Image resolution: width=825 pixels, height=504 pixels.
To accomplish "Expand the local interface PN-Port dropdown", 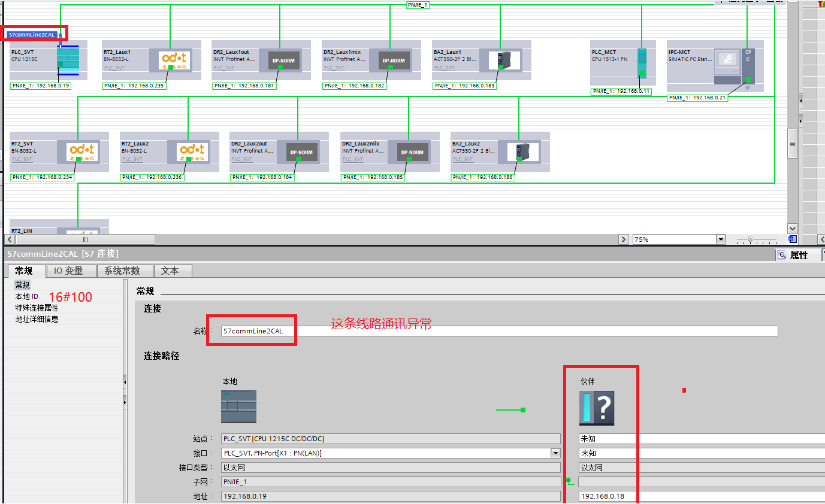I will pyautogui.click(x=555, y=453).
